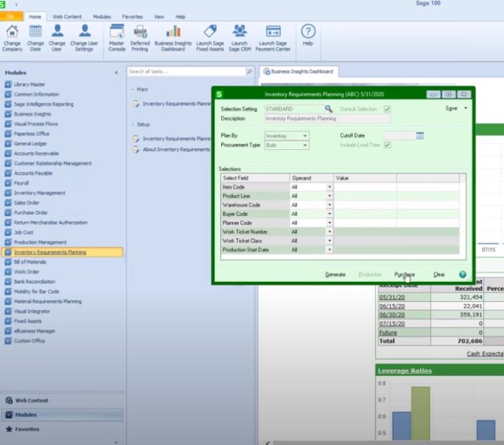The height and width of the screenshot is (445, 504).
Task: Click the Clear button
Action: [x=439, y=275]
